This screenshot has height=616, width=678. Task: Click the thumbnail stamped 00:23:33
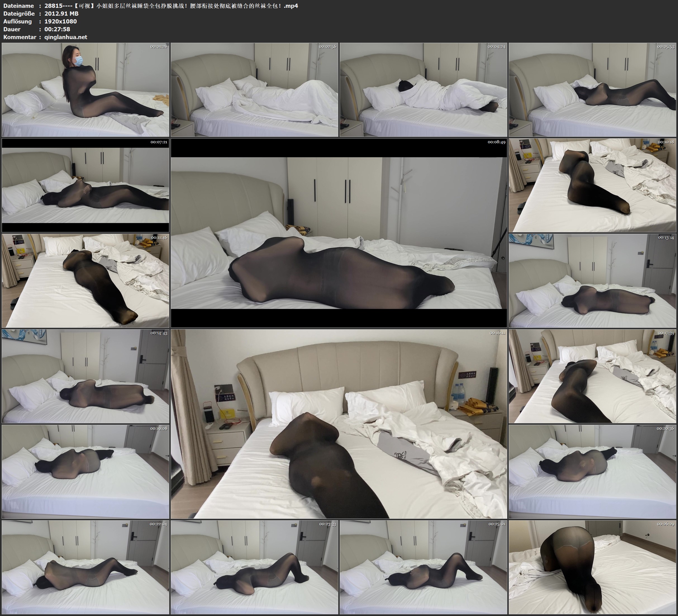tap(254, 567)
